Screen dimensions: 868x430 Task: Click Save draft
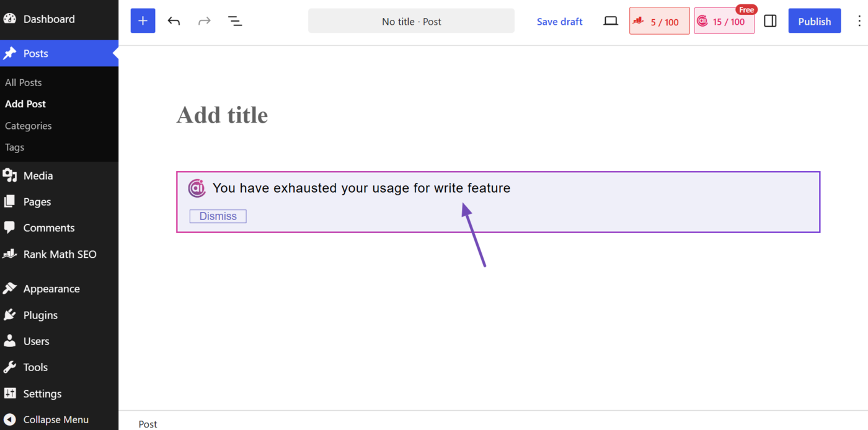(560, 21)
